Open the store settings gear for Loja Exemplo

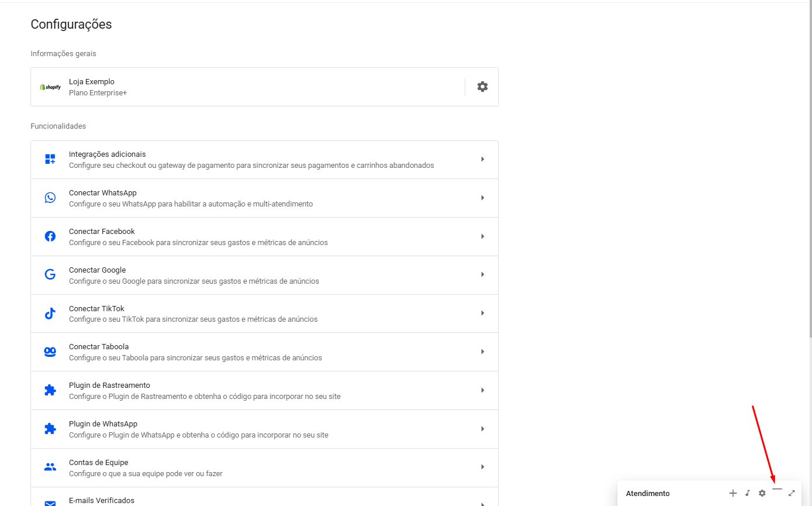[x=482, y=87]
